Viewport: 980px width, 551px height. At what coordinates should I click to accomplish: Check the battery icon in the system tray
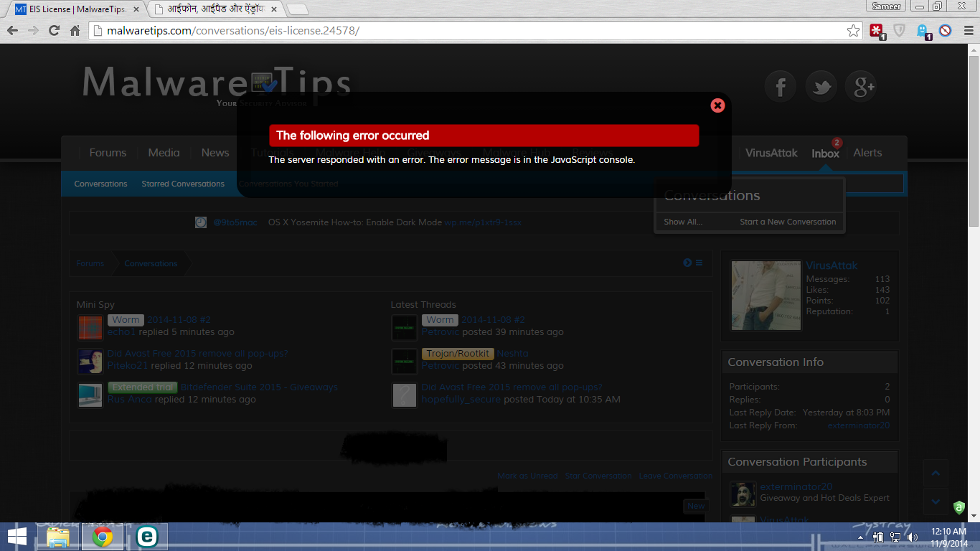tap(878, 537)
